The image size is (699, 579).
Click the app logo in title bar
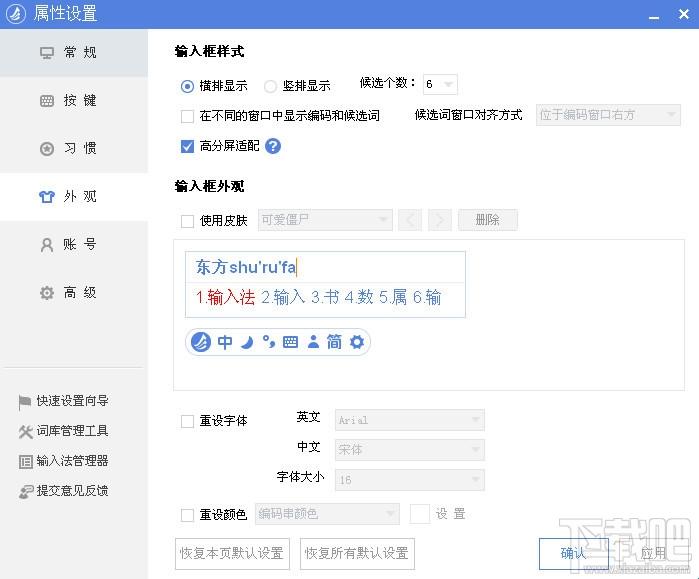[16, 14]
